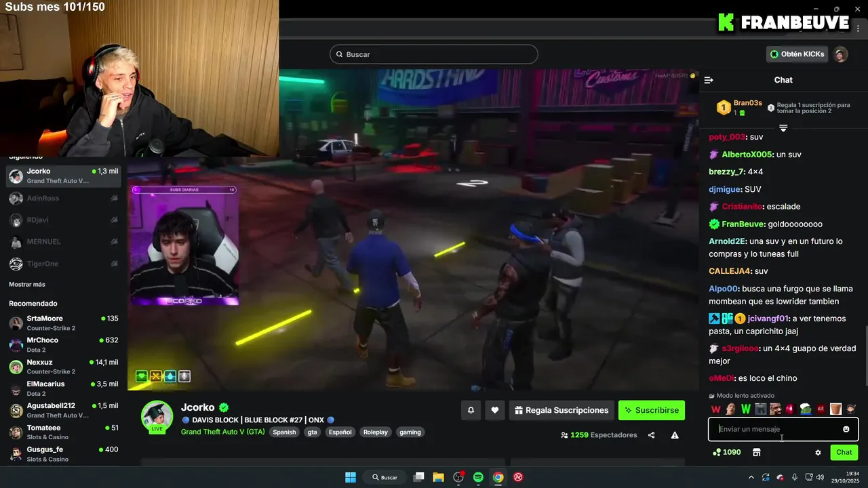Open Windows taskbar Buscar search box
The width and height of the screenshot is (868, 488).
tap(384, 477)
